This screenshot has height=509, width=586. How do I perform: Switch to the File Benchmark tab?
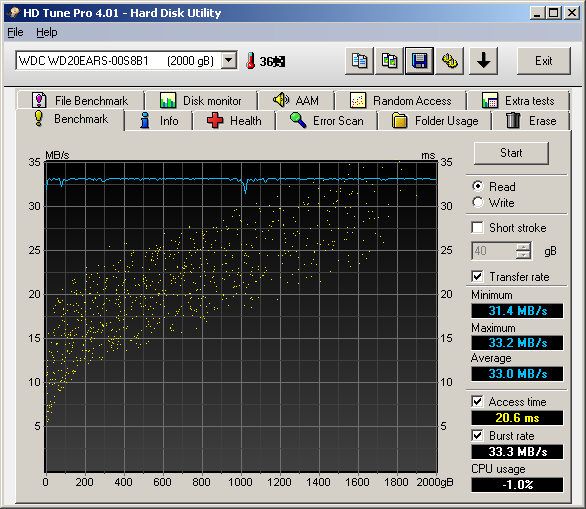(80, 101)
